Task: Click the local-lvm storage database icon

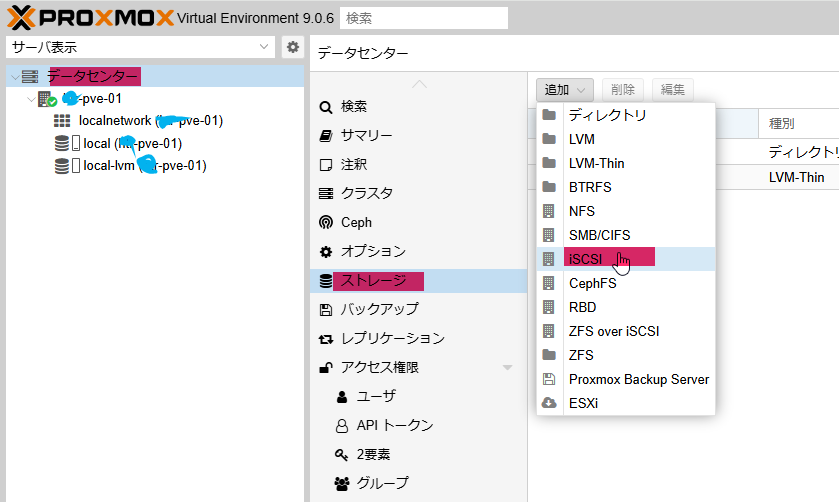Action: (62, 166)
